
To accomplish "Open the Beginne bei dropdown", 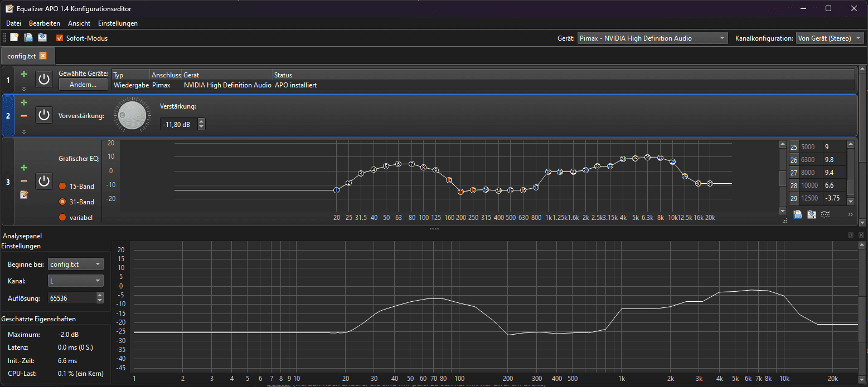I will point(76,264).
